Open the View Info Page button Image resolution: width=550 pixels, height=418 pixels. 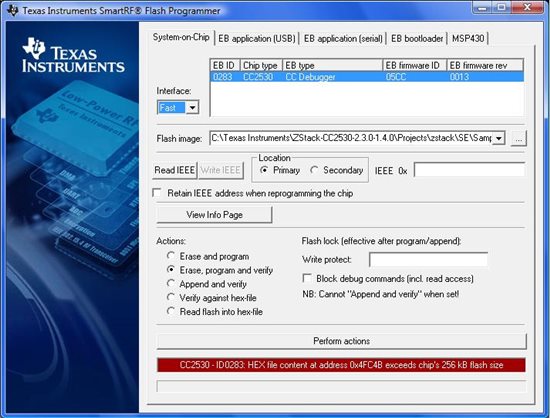[214, 215]
